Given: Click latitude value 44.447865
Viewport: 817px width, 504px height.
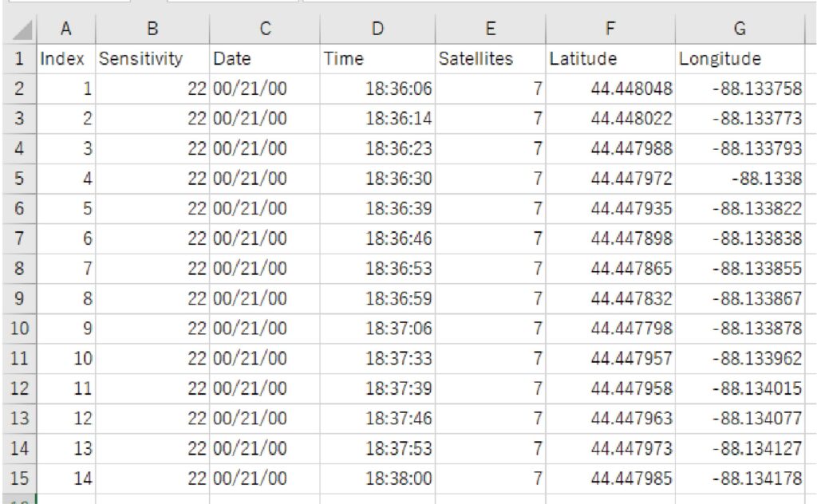Looking at the screenshot, I should tap(610, 269).
